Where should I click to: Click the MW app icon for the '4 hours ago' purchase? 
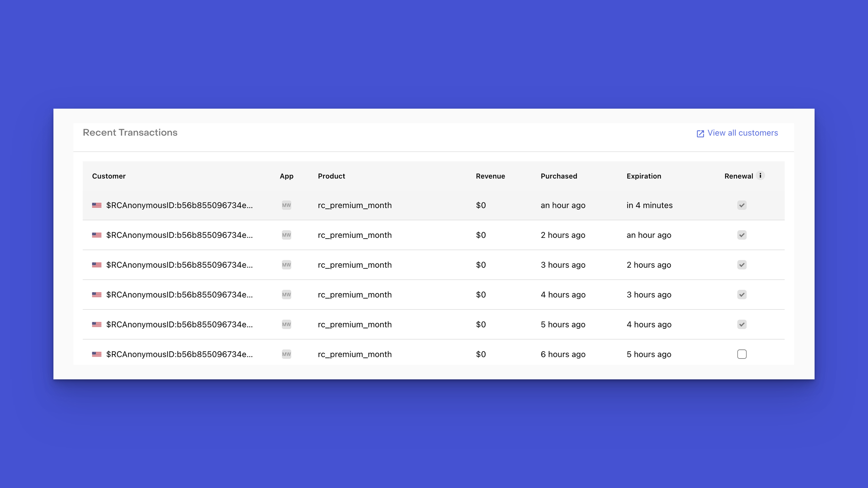[x=287, y=295]
